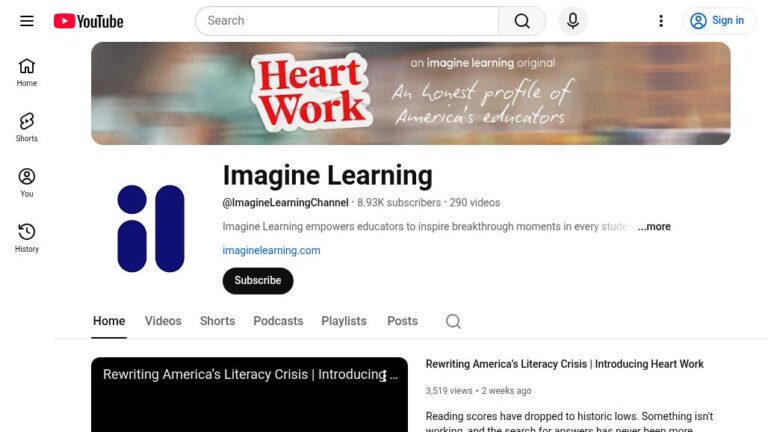Subscribe to Imagine Learning channel
The image size is (768, 432).
pos(258,281)
